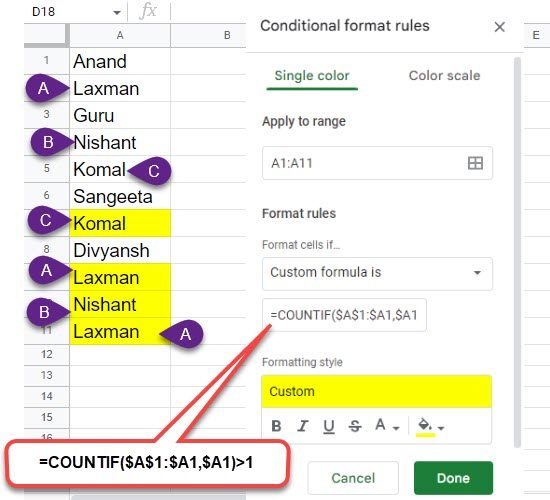
Task: Expand the Custom formula is dropdown
Action: [x=377, y=274]
